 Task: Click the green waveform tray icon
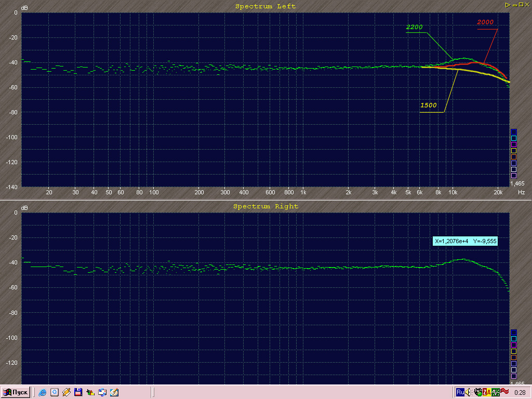point(496,392)
